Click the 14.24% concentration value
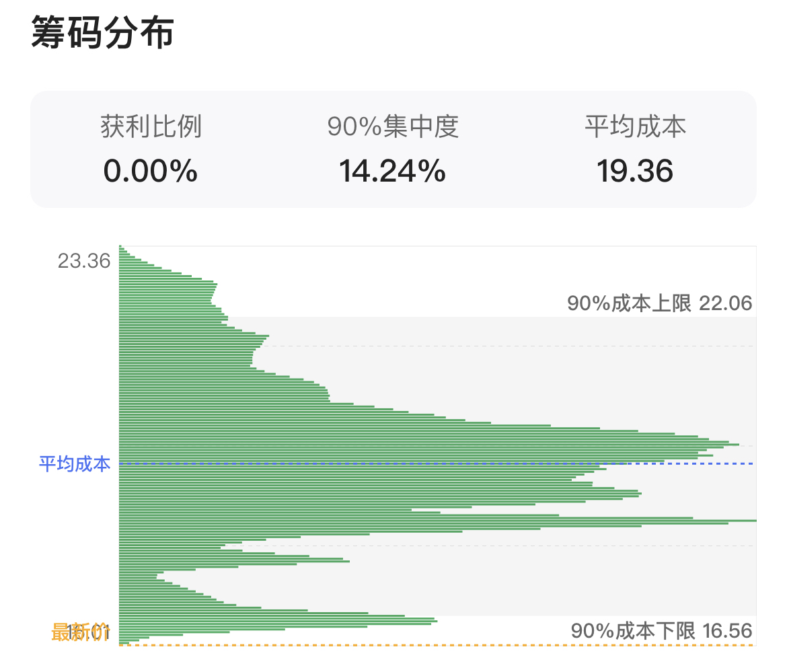The width and height of the screenshot is (787, 672). [x=393, y=171]
